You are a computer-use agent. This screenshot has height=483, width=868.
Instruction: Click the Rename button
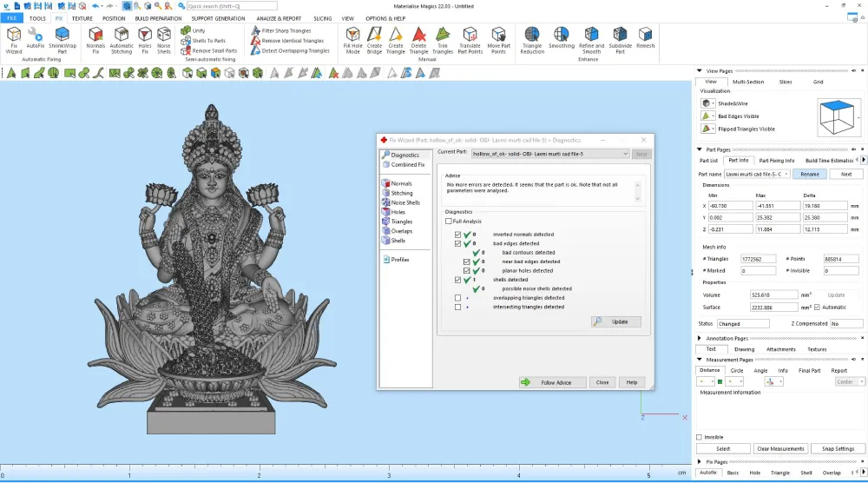(x=809, y=174)
